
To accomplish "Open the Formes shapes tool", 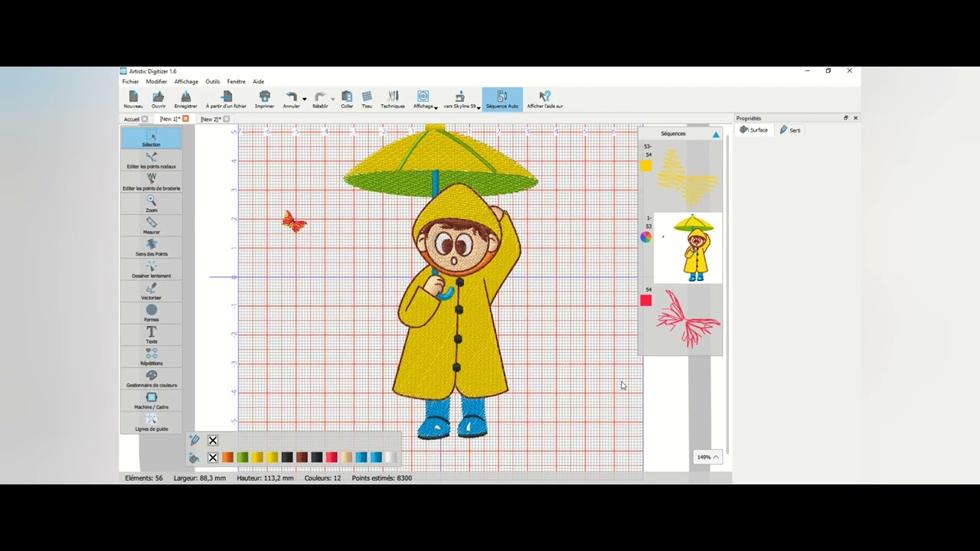I will point(152,314).
